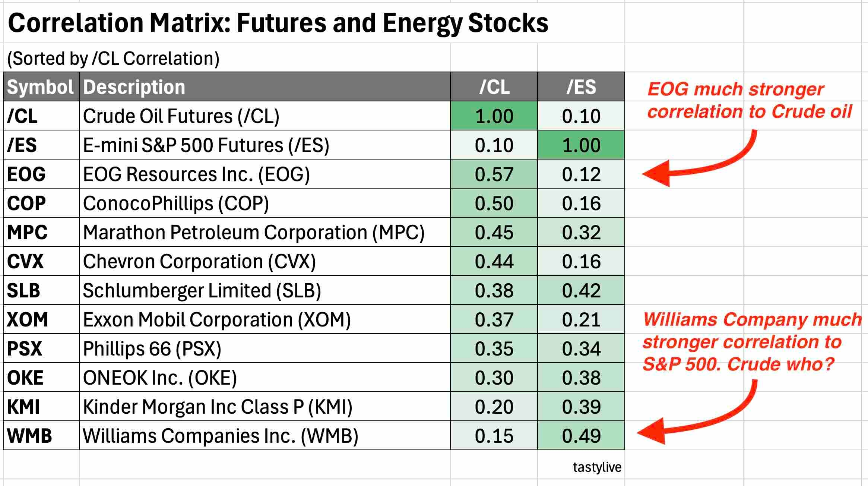
Task: Click the 'Exxon Mobil Corporation (XOM)' description cell
Action: (264, 319)
